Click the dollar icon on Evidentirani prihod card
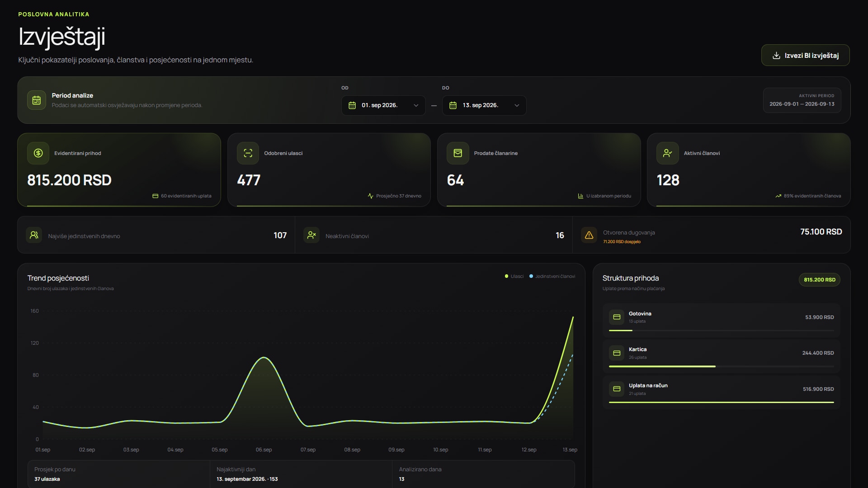868x488 pixels. [x=38, y=153]
